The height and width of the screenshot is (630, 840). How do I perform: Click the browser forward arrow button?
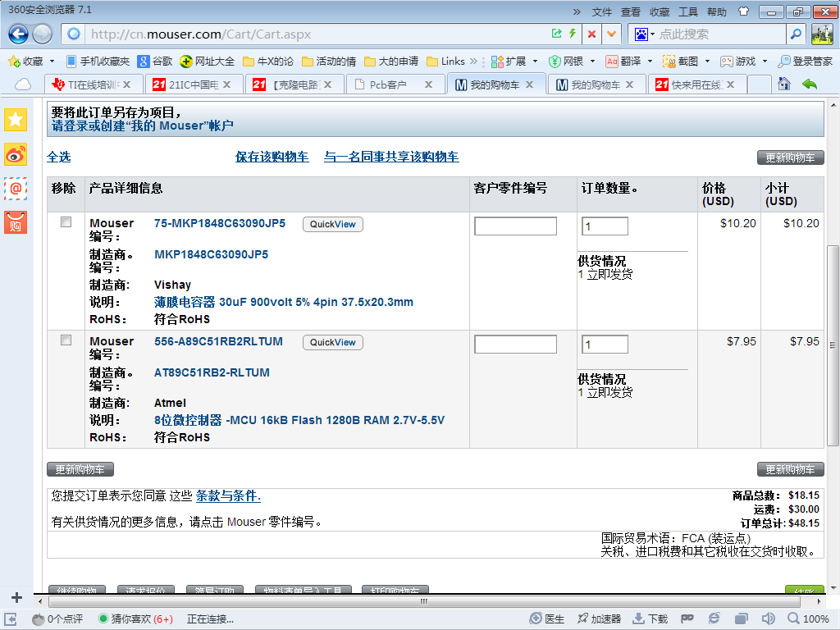coord(43,34)
